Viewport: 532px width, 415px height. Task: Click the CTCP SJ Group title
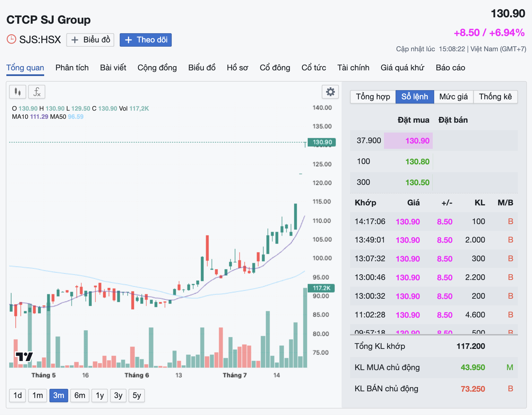[x=48, y=20]
